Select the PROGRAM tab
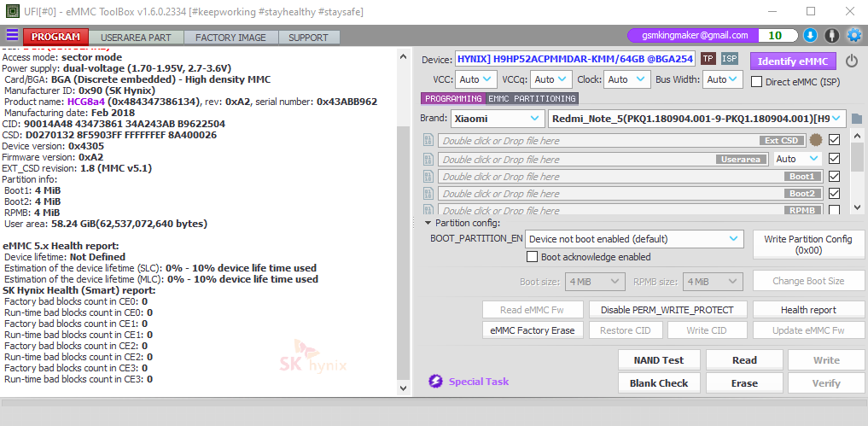This screenshot has height=426, width=868. 56,37
